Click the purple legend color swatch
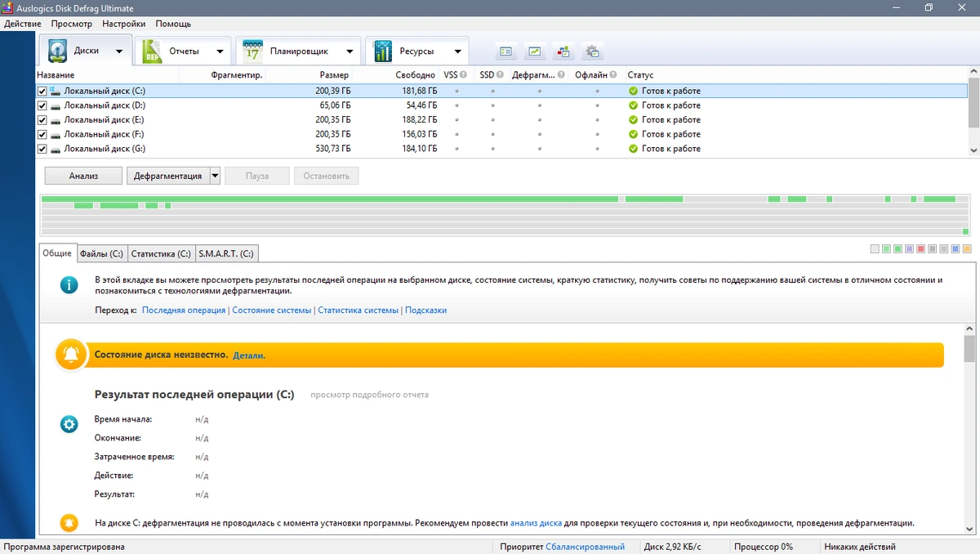The image size is (980, 554). tap(910, 249)
